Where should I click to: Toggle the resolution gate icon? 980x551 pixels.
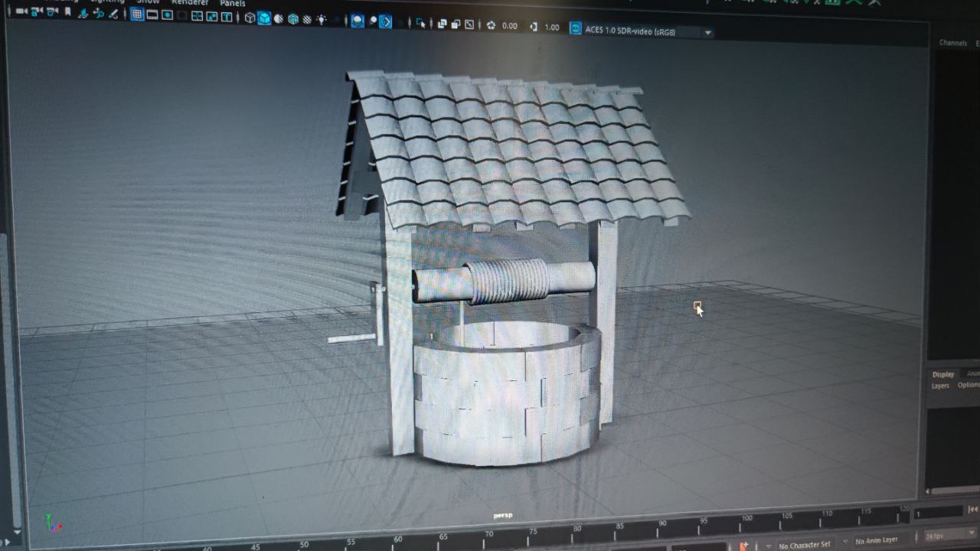[167, 15]
